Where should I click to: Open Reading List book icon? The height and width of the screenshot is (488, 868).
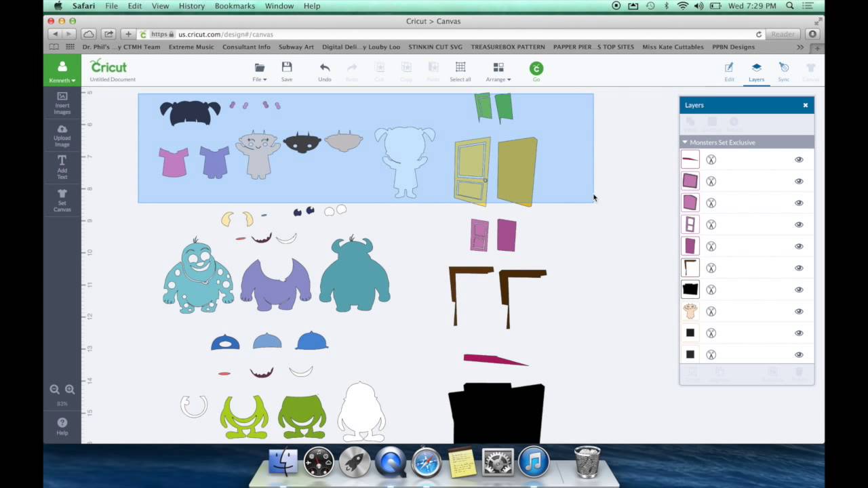pos(54,47)
